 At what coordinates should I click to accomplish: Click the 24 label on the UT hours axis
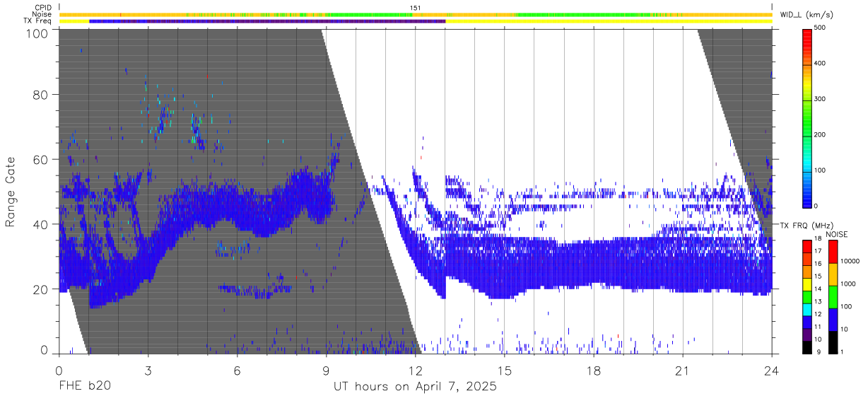[772, 371]
